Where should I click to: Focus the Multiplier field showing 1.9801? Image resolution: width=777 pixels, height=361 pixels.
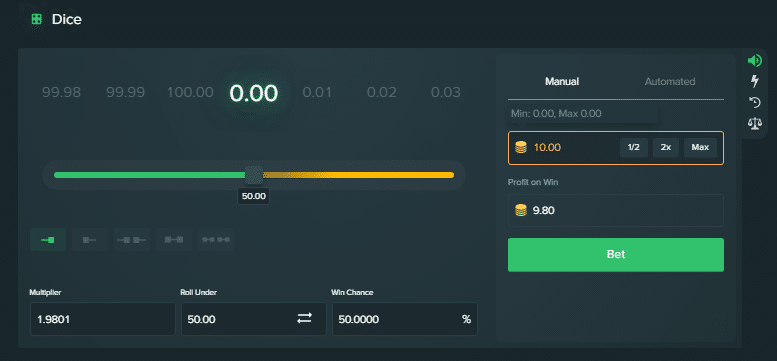click(103, 319)
